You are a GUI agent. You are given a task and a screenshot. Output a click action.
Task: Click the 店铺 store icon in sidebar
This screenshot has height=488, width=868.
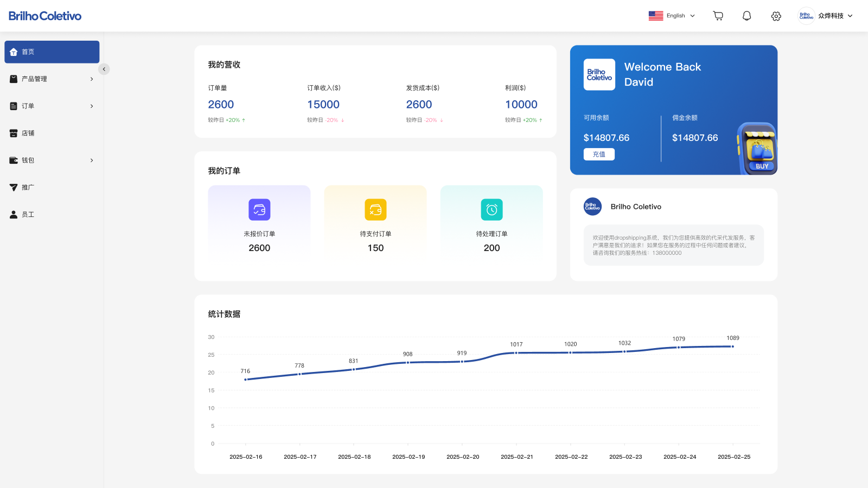pos(13,133)
